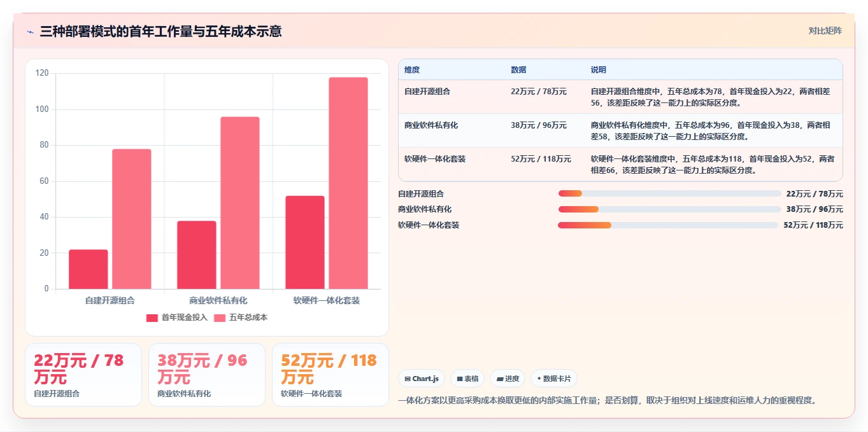Click the footer summary sentence about 一体化方案
Viewport: 868px width, 432px height.
click(607, 400)
